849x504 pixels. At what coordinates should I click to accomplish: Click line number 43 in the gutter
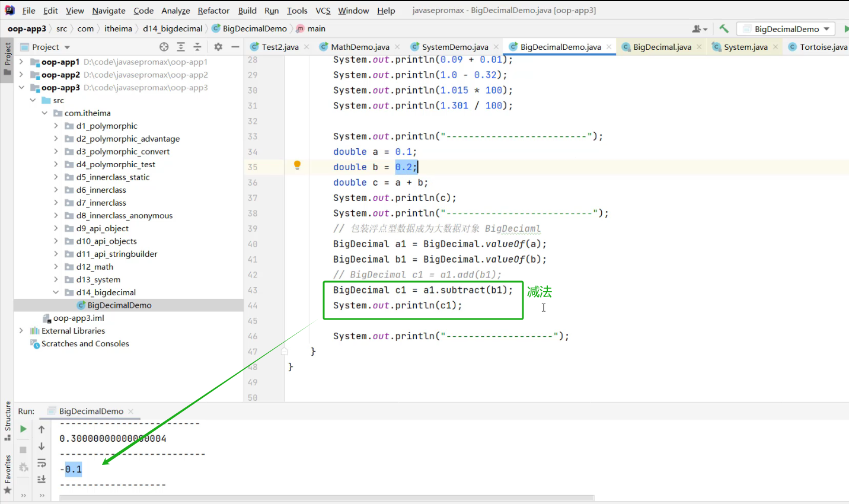point(253,290)
